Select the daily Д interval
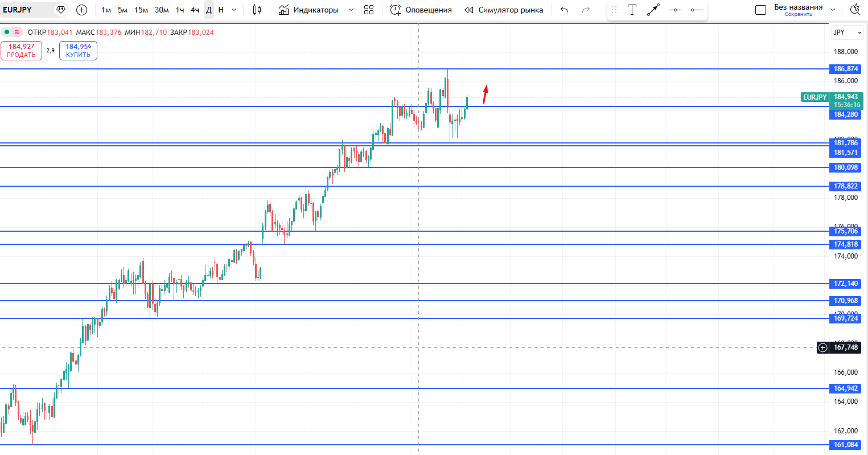Screen dimensions: 868x455 coord(209,10)
